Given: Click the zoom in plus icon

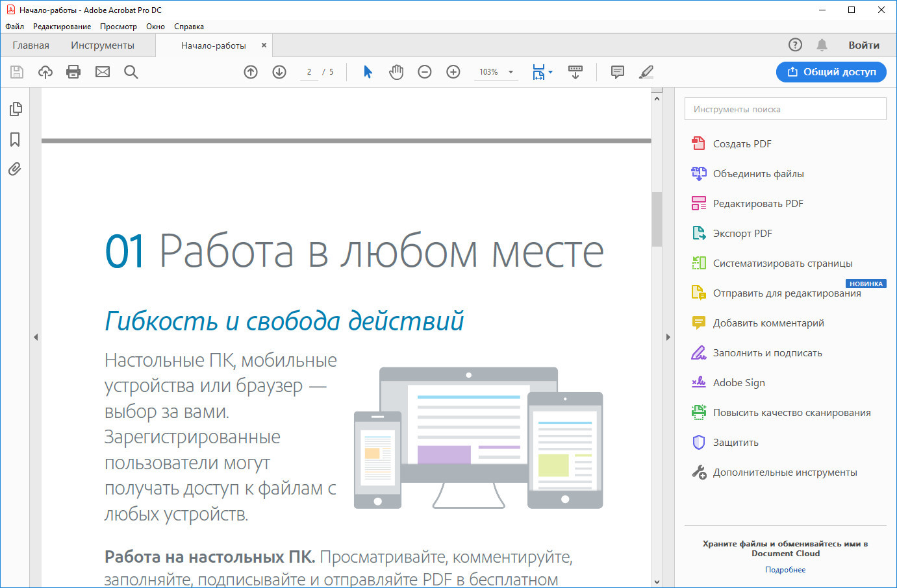Looking at the screenshot, I should pyautogui.click(x=453, y=72).
